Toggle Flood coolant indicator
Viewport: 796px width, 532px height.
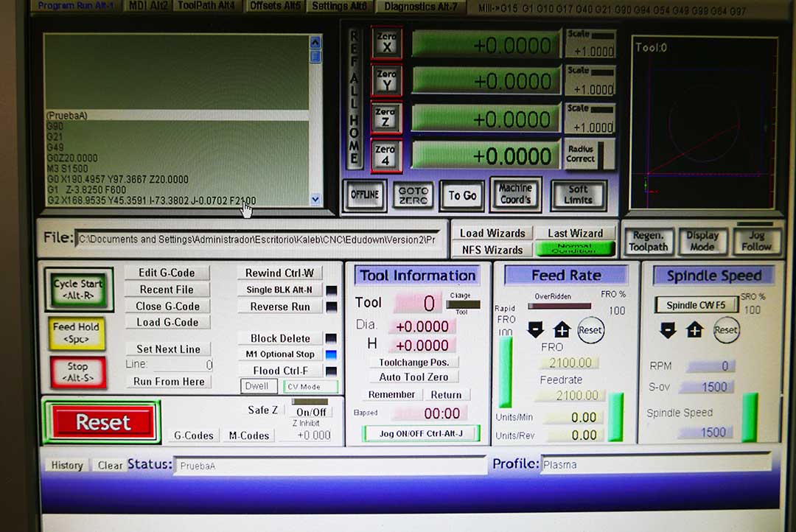pos(332,371)
